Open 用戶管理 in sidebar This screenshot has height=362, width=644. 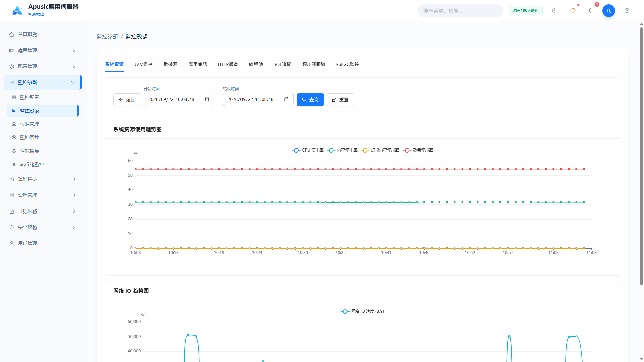click(43, 243)
